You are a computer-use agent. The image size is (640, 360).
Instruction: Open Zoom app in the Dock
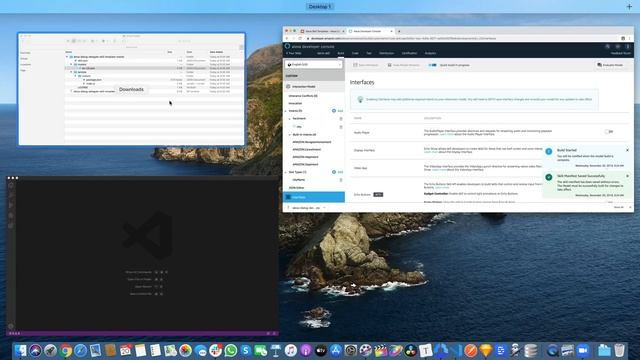pos(583,350)
